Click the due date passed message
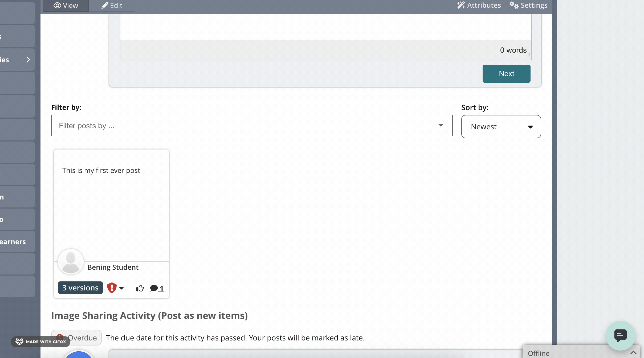Viewport: 644px width, 358px height. tap(235, 338)
